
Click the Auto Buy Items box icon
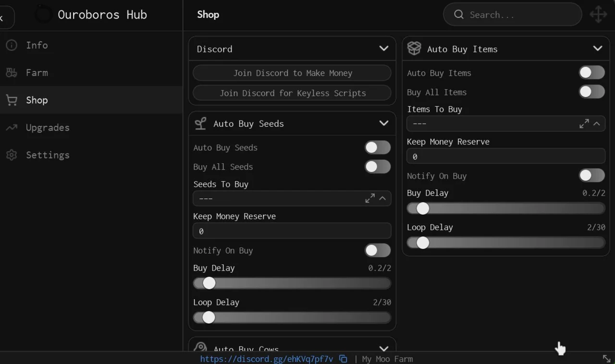(x=414, y=49)
